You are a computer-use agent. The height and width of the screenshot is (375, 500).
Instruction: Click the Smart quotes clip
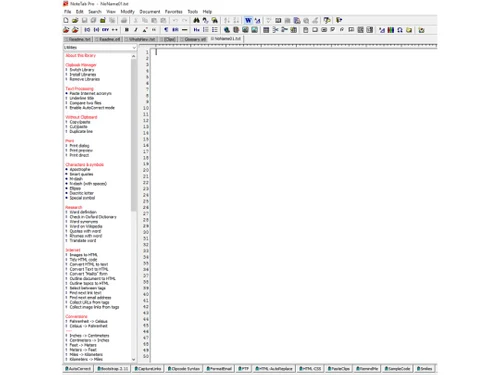point(81,174)
